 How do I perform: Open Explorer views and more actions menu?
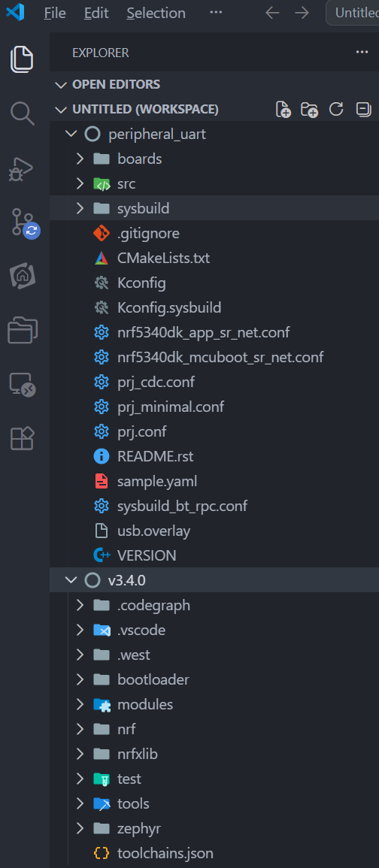coord(362,52)
